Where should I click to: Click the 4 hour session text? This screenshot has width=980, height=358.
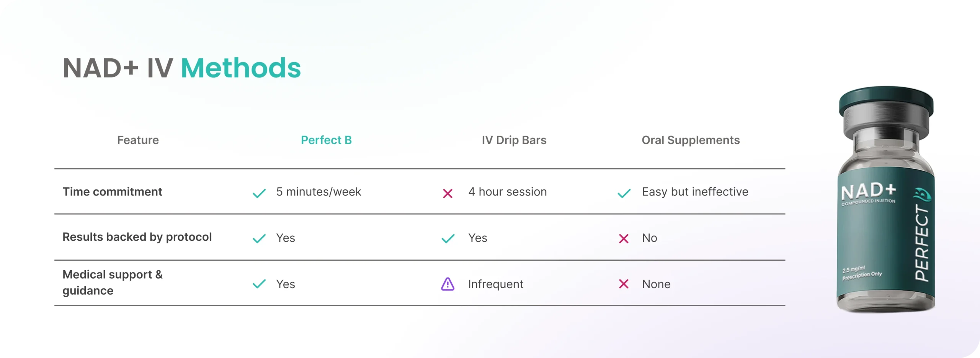pos(507,192)
